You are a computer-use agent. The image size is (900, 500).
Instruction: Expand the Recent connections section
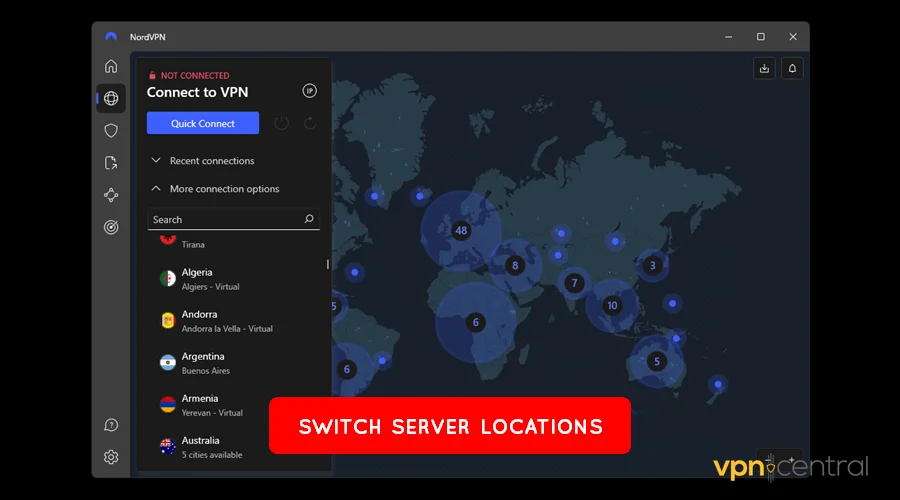(x=211, y=161)
